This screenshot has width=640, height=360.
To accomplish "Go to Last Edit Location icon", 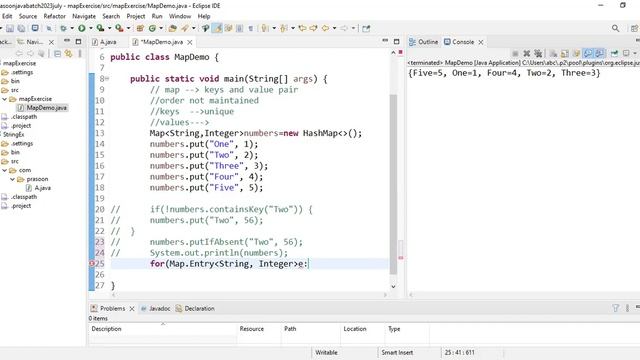I will click(302, 28).
